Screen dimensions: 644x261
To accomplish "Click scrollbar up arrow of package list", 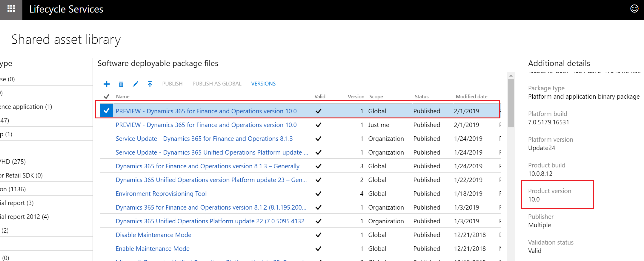I will 511,76.
